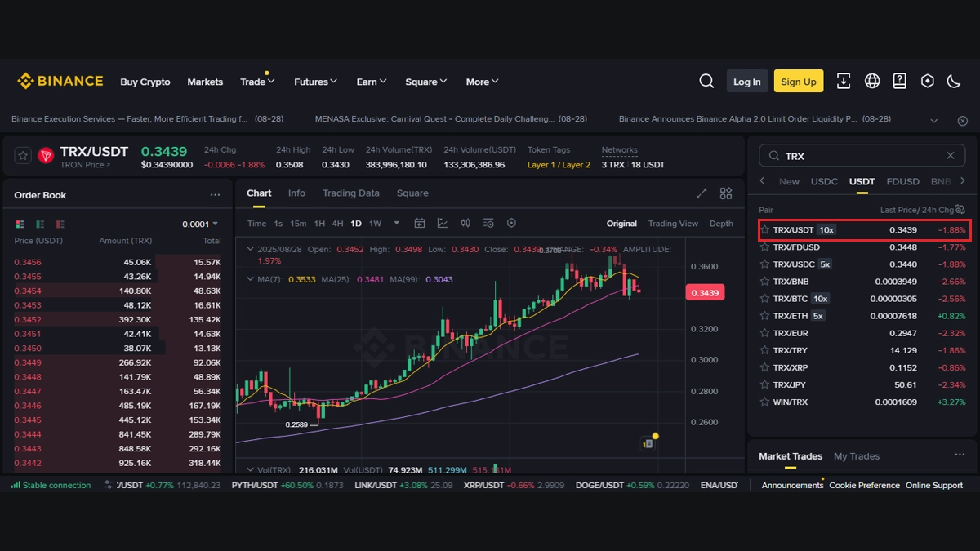Open the language globe icon
980x551 pixels.
[872, 81]
